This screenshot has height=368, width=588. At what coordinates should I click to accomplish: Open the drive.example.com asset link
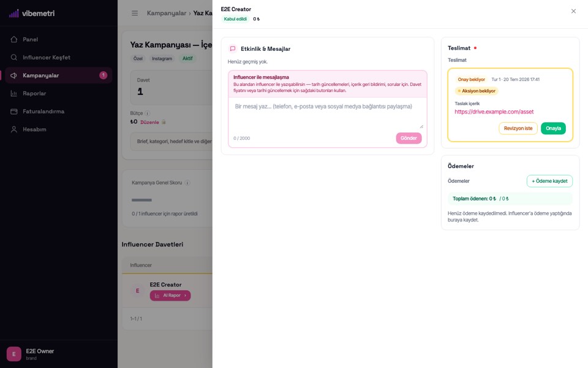(x=494, y=112)
